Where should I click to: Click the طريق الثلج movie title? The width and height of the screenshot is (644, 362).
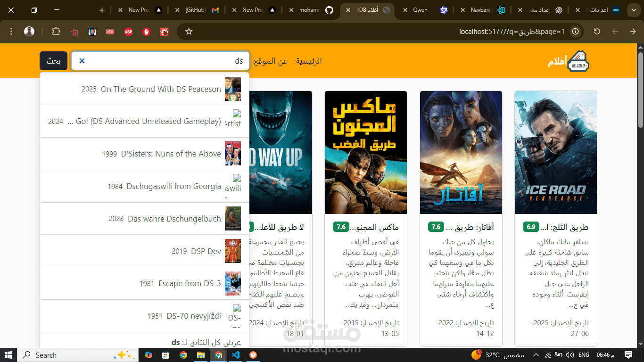pyautogui.click(x=565, y=227)
